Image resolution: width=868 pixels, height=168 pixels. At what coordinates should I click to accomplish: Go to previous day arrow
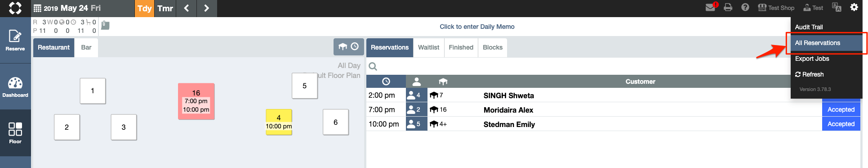point(187,8)
